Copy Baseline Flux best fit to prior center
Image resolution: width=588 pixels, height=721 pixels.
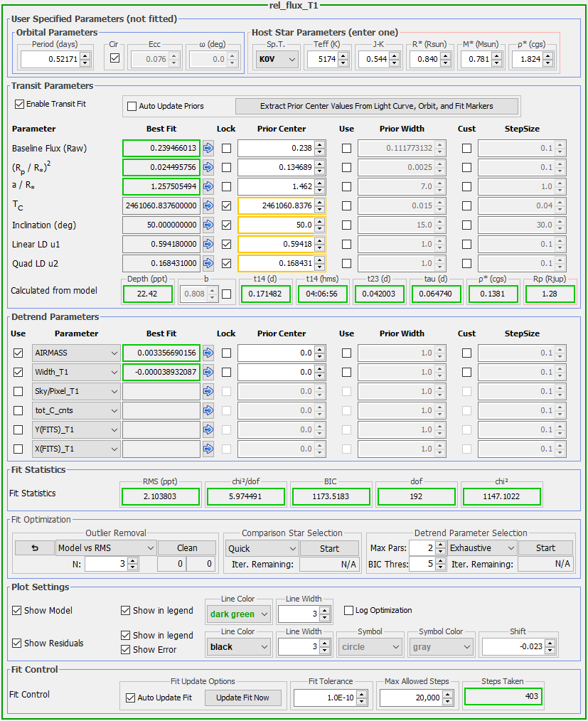pos(208,149)
